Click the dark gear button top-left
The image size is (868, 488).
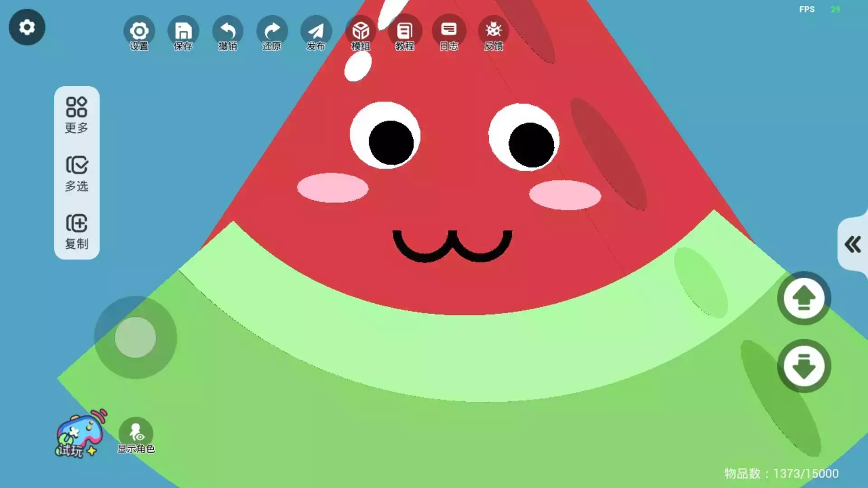[27, 27]
